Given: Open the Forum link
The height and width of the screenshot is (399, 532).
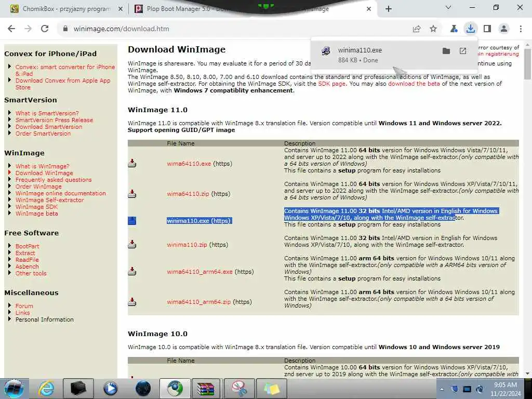Looking at the screenshot, I should (24, 306).
